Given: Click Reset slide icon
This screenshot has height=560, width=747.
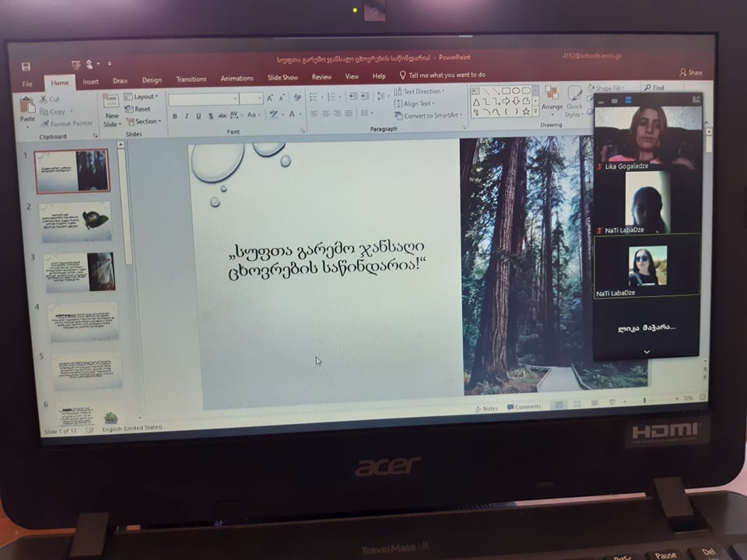Looking at the screenshot, I should [x=128, y=109].
